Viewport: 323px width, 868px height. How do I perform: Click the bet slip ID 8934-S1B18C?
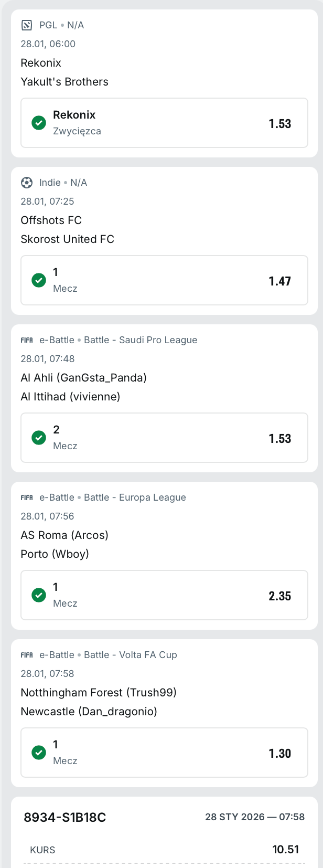pos(65,818)
